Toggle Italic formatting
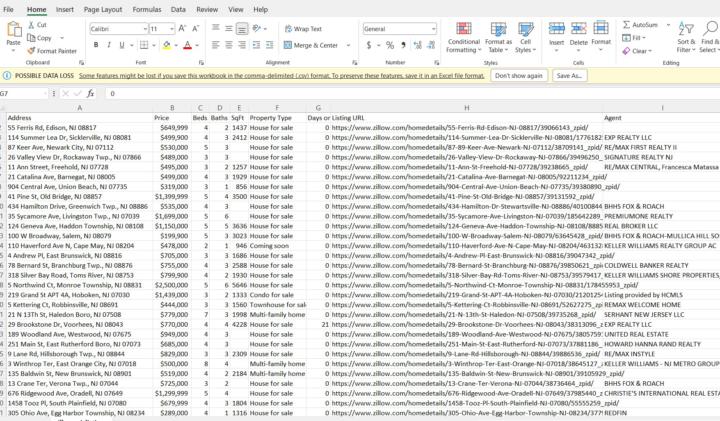720x421 pixels. click(109, 45)
